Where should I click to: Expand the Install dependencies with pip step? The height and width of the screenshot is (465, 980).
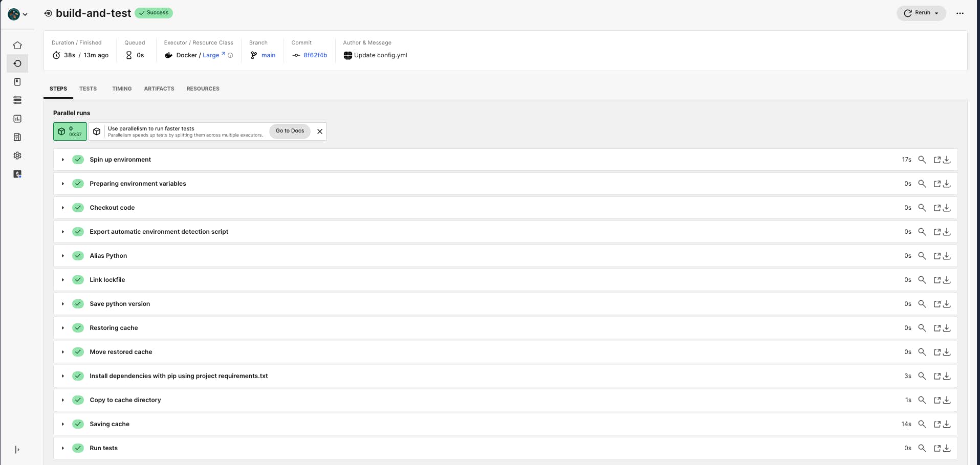[x=62, y=376]
